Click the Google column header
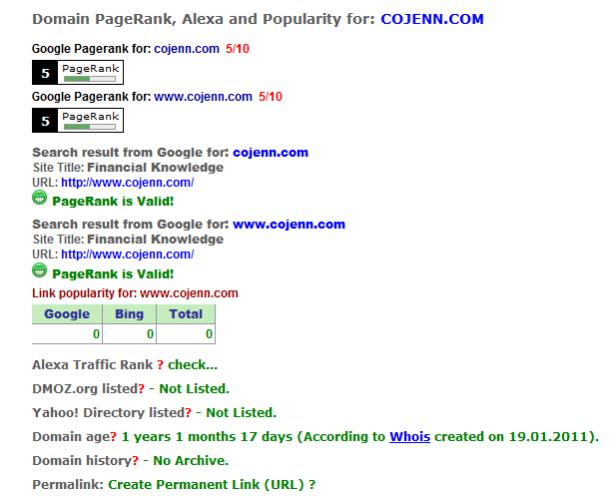Screen dimensions: 611x496 pyautogui.click(x=67, y=314)
